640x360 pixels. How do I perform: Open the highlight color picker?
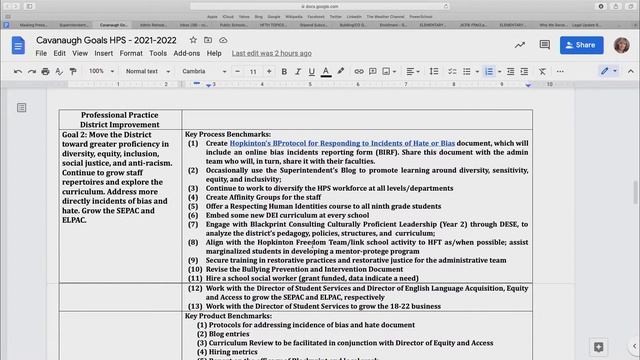[x=340, y=71]
